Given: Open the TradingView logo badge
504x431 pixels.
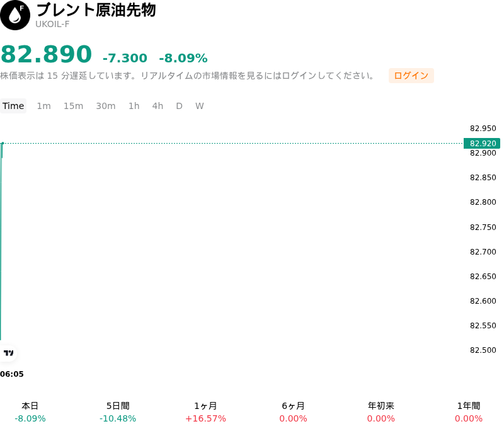Looking at the screenshot, I should 9,353.
